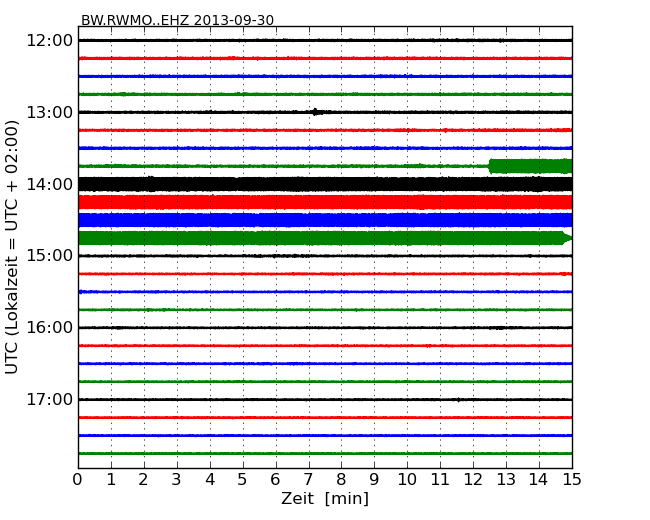650x520 pixels.
Task: Click the 17:00 y-axis tick label
Action: click(50, 399)
